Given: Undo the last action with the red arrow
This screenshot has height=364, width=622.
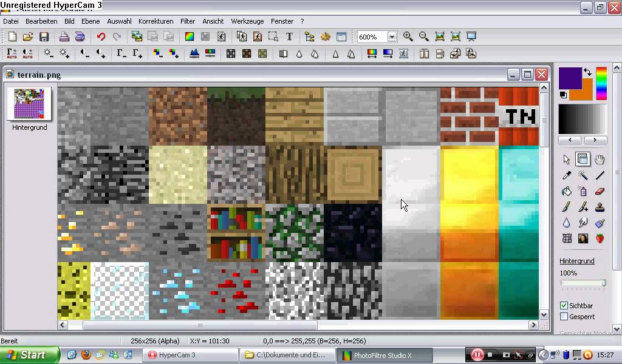Looking at the screenshot, I should 101,37.
